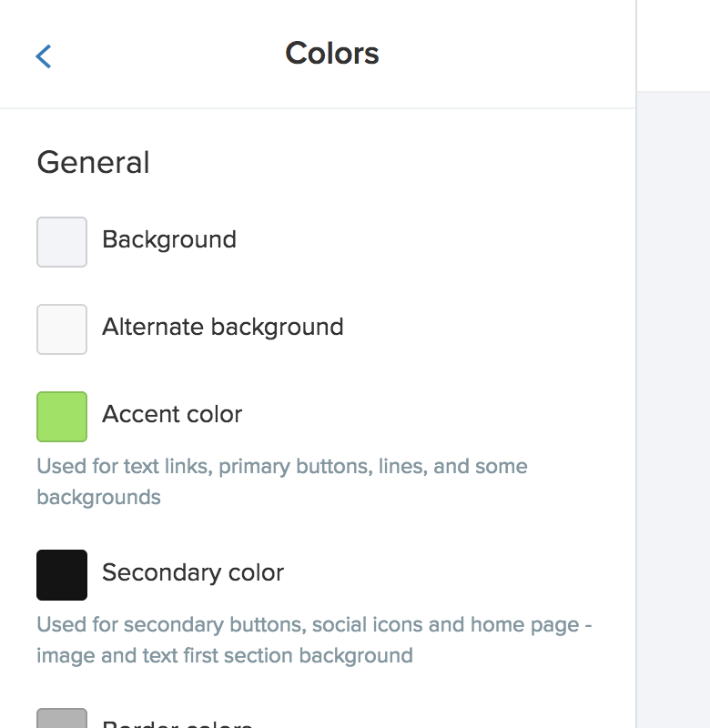Click the vertical divider beside the Colors panel
710x728 pixels.
click(636, 364)
